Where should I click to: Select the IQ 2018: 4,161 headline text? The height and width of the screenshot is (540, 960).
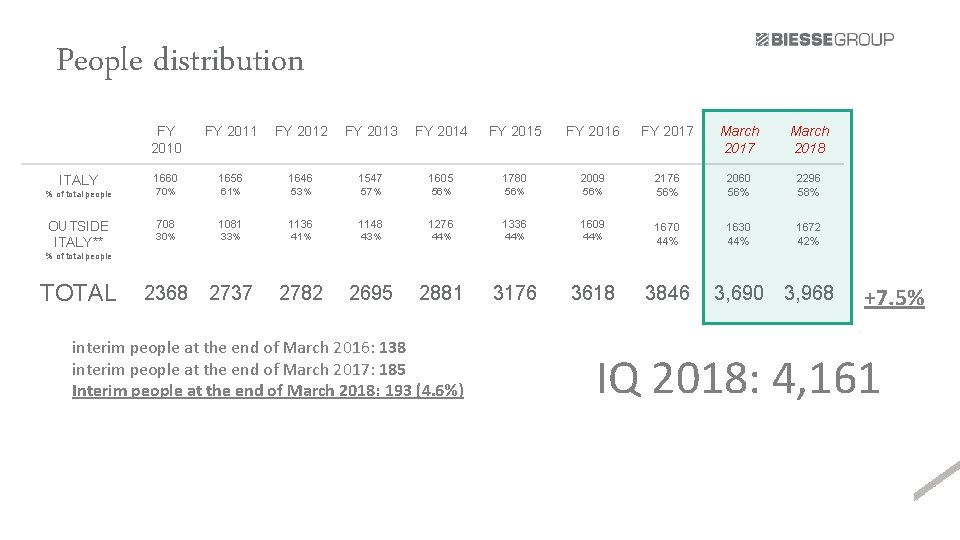click(x=738, y=378)
